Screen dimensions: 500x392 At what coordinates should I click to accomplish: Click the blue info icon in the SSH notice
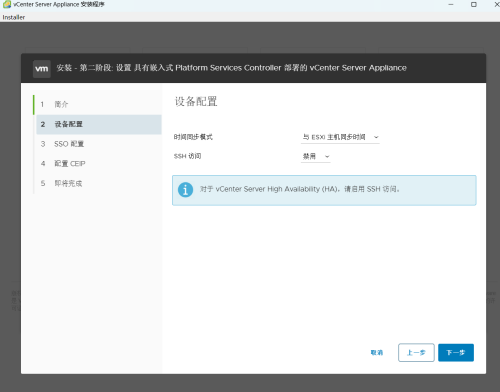tap(185, 190)
